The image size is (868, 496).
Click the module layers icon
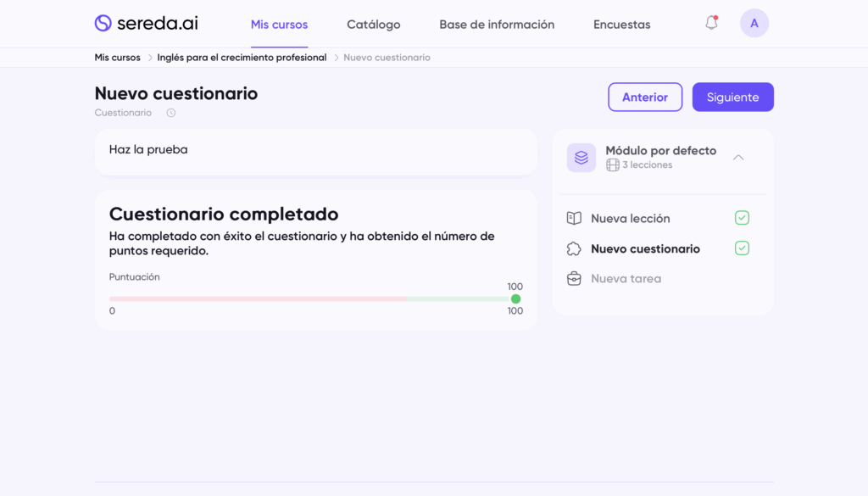[x=581, y=158]
